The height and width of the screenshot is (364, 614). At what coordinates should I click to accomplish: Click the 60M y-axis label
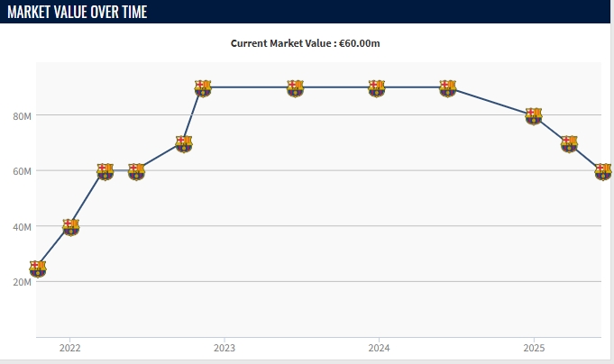(x=23, y=171)
